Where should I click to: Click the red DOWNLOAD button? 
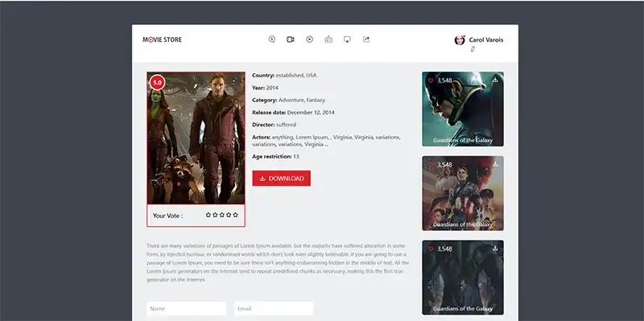281,178
